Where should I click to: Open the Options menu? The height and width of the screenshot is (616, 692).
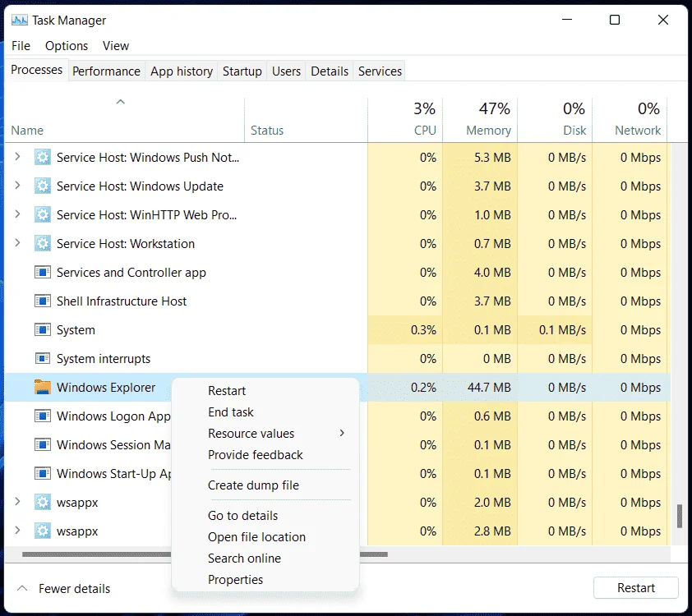(x=67, y=46)
